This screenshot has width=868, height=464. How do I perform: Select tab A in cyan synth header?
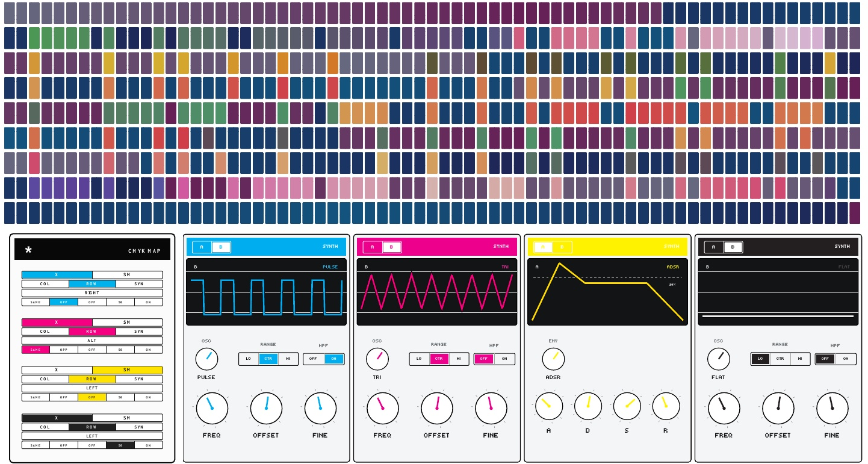[x=202, y=247]
